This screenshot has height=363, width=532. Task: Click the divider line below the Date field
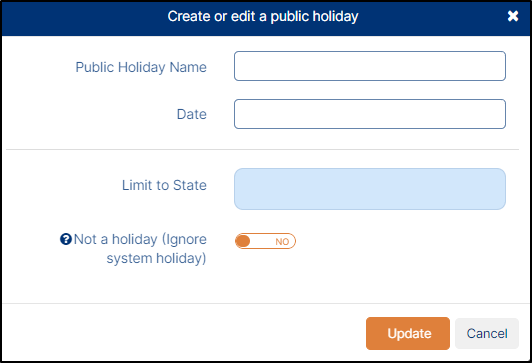(262, 149)
